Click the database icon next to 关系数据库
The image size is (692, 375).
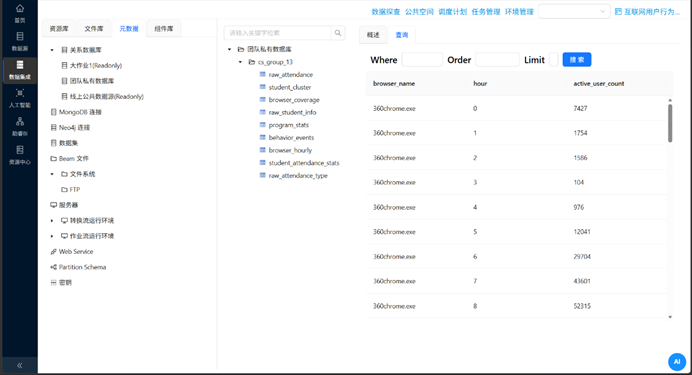(x=64, y=50)
